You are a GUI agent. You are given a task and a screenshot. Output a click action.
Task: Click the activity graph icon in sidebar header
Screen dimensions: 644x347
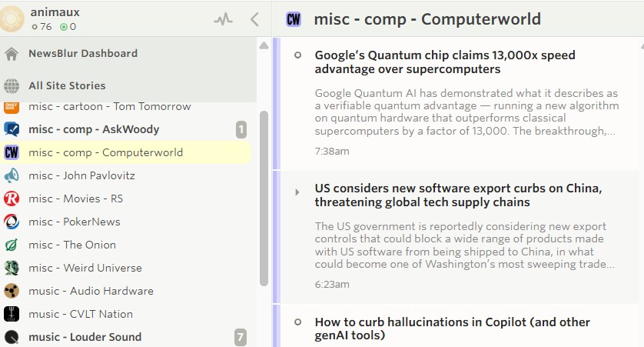tap(223, 20)
